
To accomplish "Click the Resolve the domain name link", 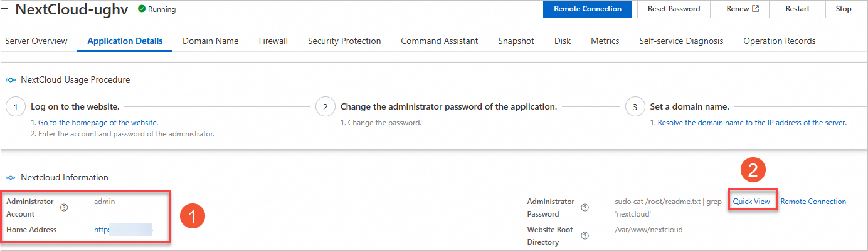I will [751, 123].
